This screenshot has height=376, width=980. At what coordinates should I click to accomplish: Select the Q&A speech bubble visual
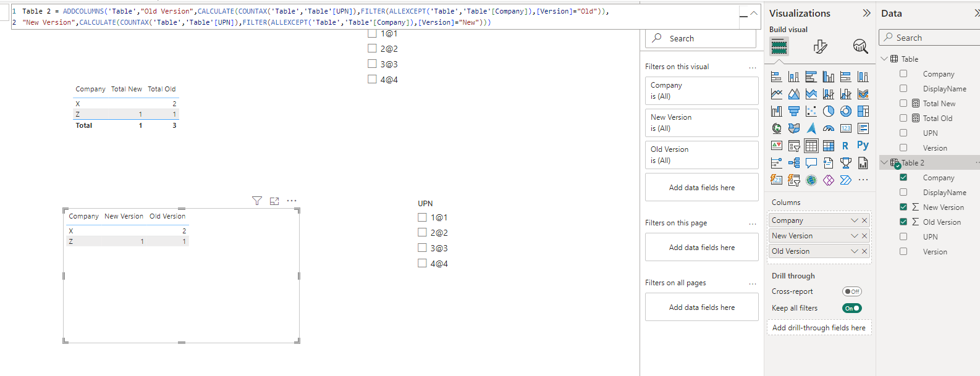811,163
